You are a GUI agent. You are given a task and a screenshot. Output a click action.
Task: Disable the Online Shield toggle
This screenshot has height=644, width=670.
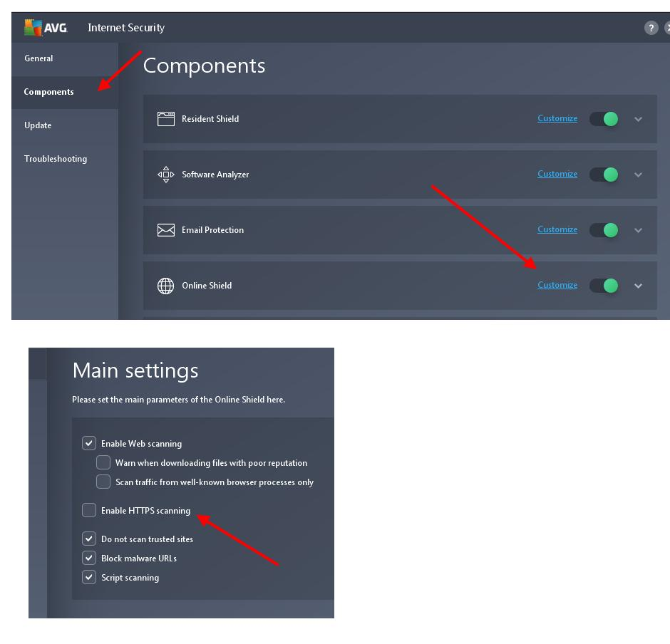[604, 285]
